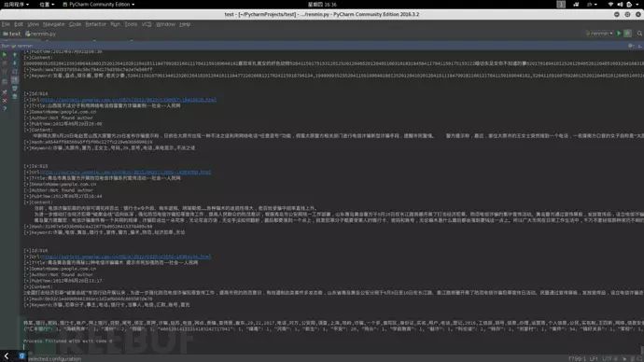Open the URL link under Id:814
Image resolution: width=644 pixels, height=362 pixels.
[128, 100]
